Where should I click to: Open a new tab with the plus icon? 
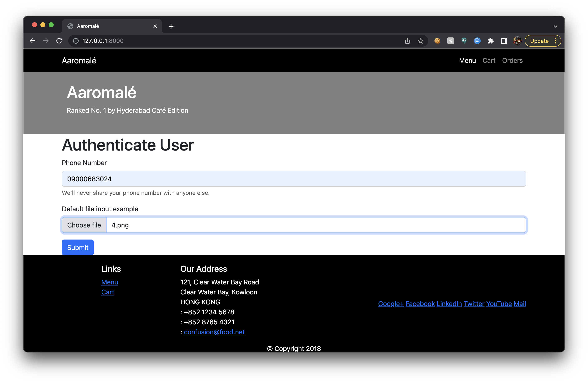(171, 26)
